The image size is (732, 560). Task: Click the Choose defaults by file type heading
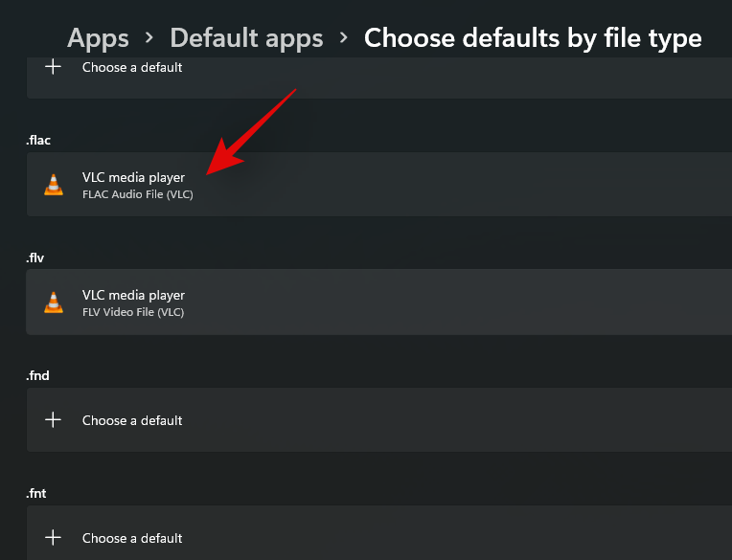point(533,38)
